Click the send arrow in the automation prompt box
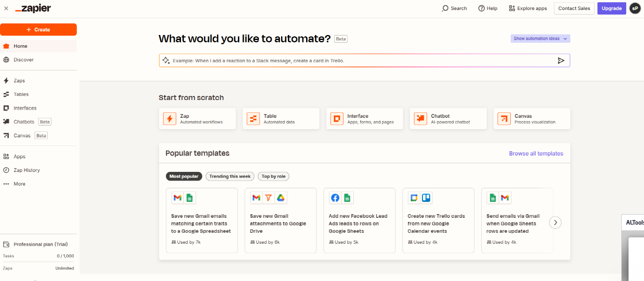 coord(561,60)
